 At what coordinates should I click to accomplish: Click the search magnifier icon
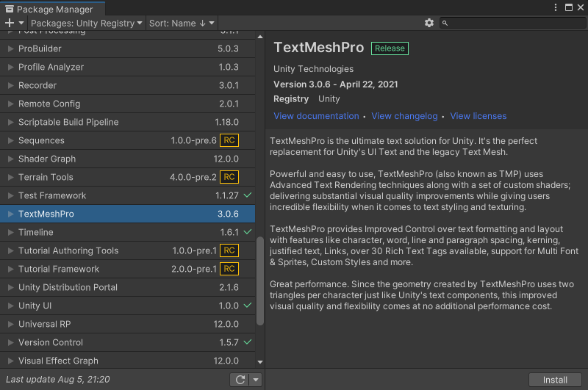pyautogui.click(x=445, y=24)
